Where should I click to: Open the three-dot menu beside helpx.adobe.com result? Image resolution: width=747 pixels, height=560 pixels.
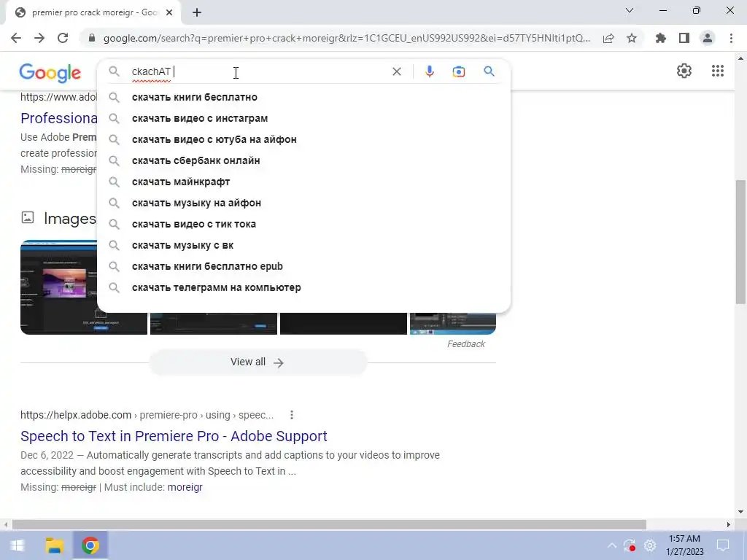pyautogui.click(x=292, y=415)
